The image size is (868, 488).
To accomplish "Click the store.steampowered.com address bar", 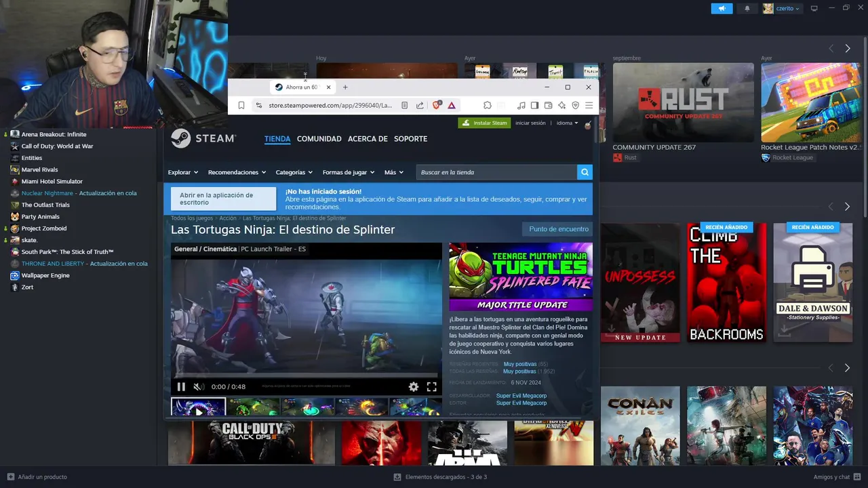I will 330,105.
